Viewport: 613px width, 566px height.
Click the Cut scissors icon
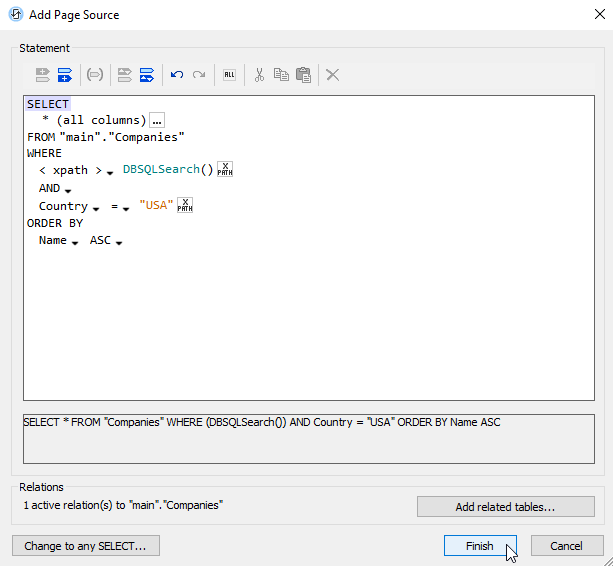tap(259, 75)
